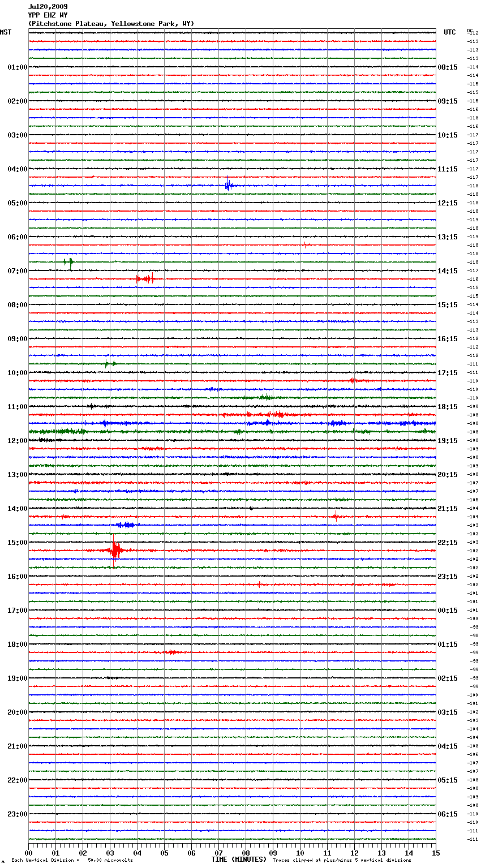Click the green event on the 09:45 MST trace
Image resolution: width=481 pixels, height=868 pixels.
[x=110, y=364]
